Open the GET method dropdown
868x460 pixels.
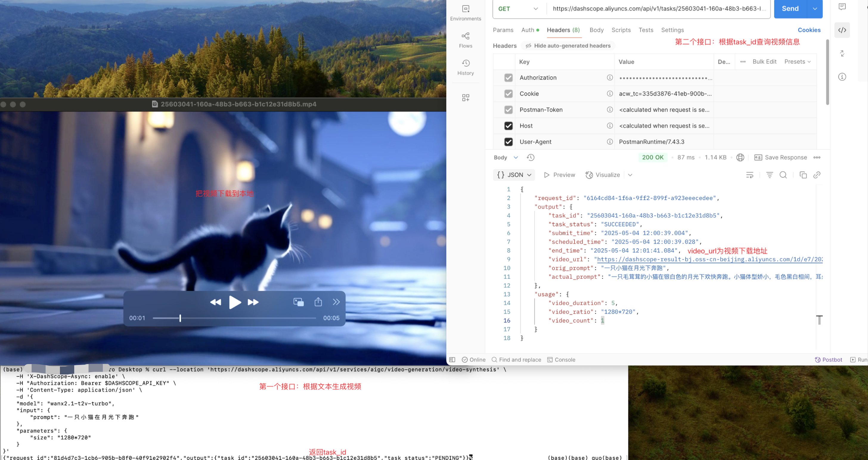517,9
